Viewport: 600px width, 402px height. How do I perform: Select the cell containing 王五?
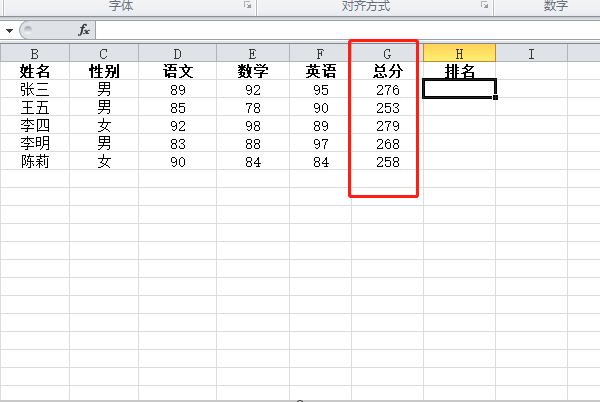(35, 107)
